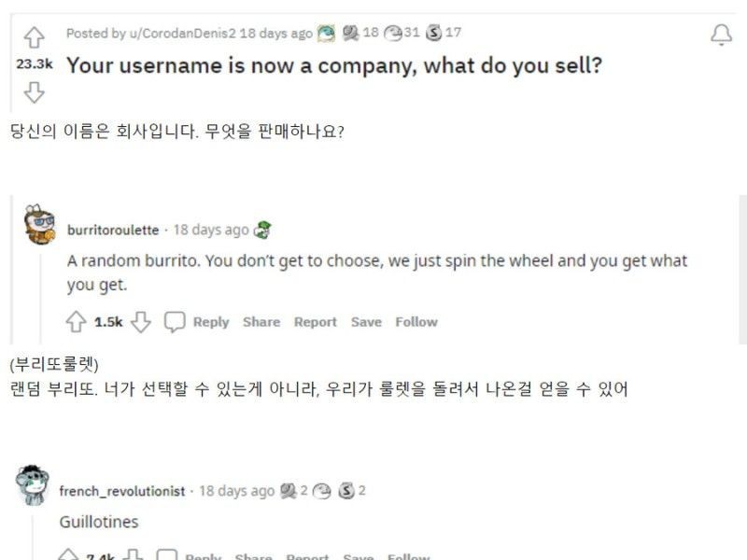Report the burritoroulette comment

[x=316, y=322]
